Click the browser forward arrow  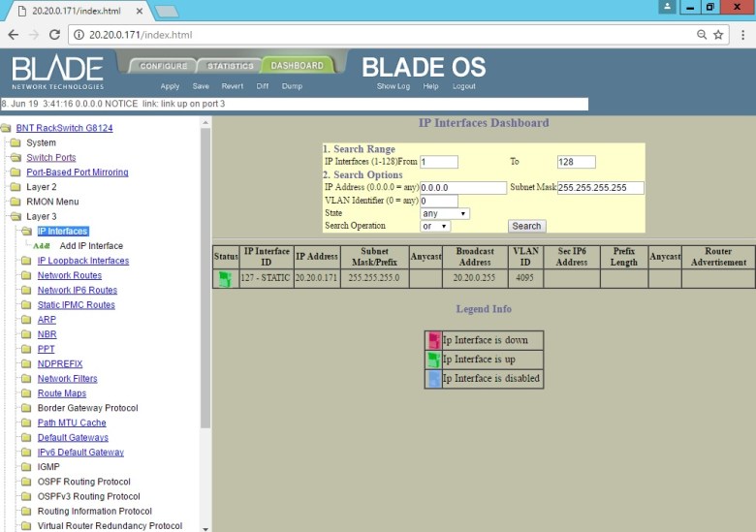click(x=34, y=35)
